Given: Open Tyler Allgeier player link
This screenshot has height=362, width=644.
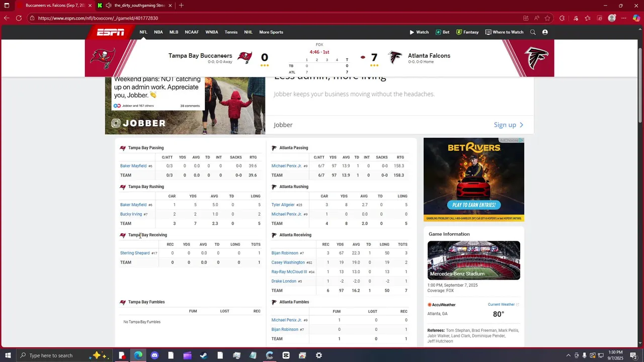Looking at the screenshot, I should click(x=283, y=205).
